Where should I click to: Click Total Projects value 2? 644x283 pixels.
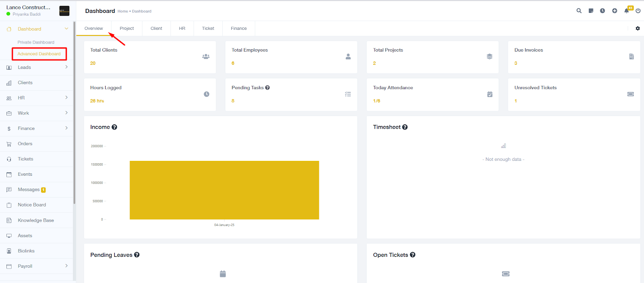click(x=374, y=63)
